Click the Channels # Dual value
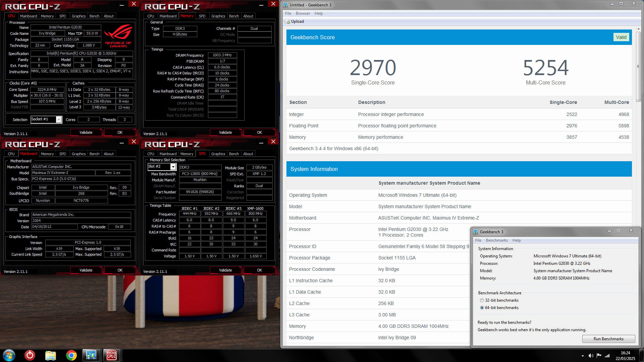 [254, 29]
